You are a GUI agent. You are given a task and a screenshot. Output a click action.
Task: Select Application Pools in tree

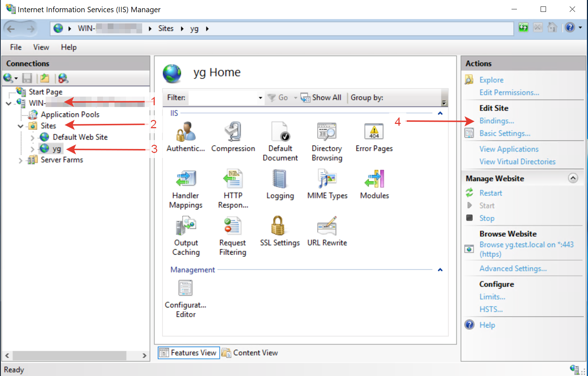pyautogui.click(x=70, y=115)
